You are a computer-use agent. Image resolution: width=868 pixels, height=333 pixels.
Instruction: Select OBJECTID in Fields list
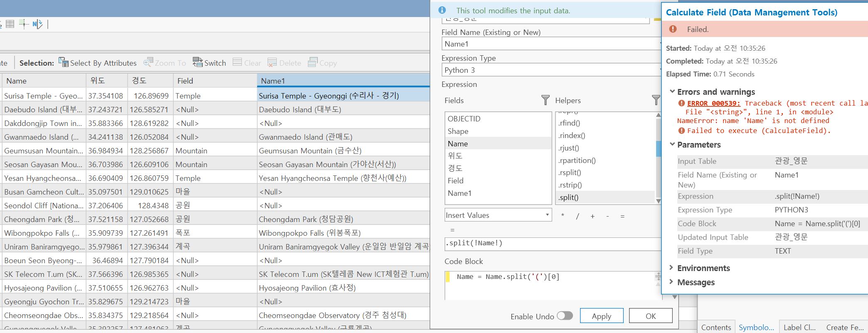tap(498, 118)
